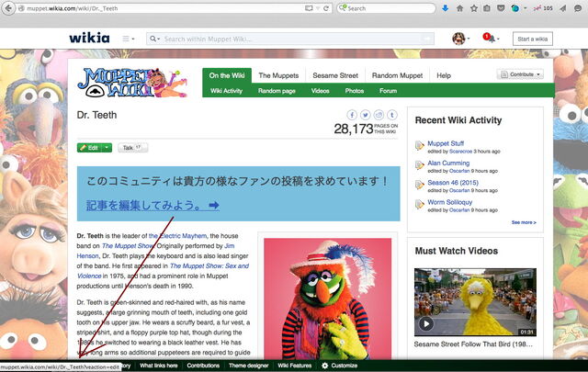Open Wiki Activity in green submenu

click(226, 91)
